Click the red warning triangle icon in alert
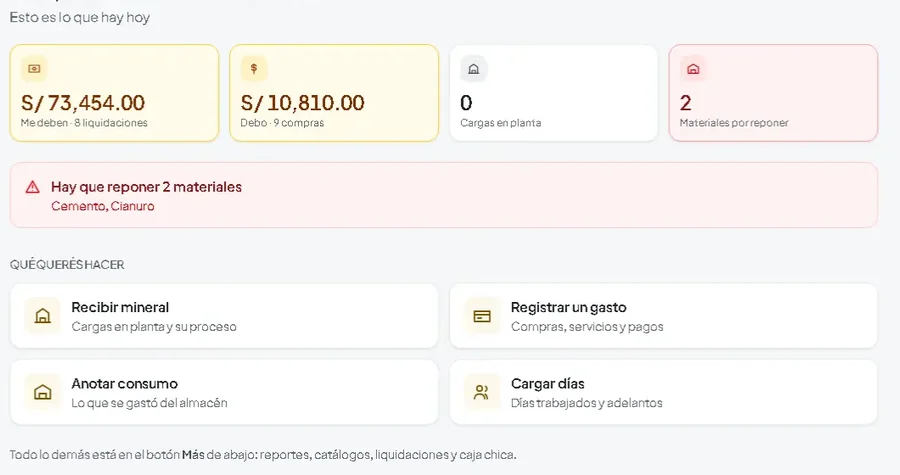Screen dimensions: 900x475 pyautogui.click(x=33, y=187)
